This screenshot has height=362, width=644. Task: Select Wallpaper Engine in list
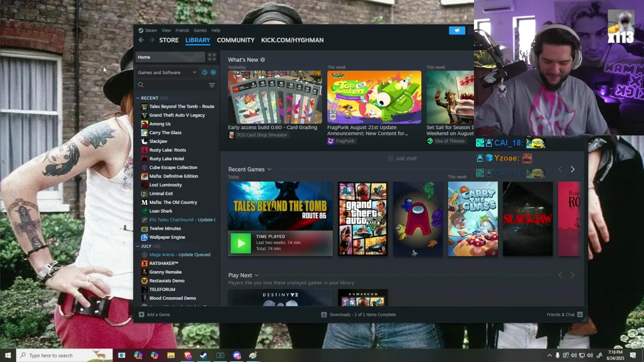click(167, 237)
